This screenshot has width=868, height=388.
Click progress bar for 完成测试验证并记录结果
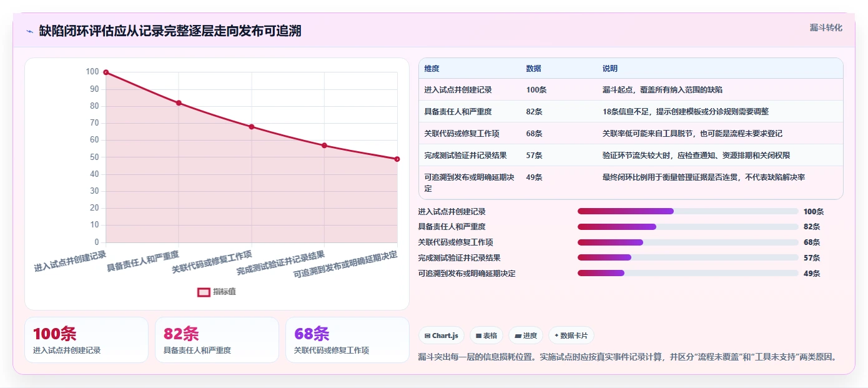(x=688, y=257)
